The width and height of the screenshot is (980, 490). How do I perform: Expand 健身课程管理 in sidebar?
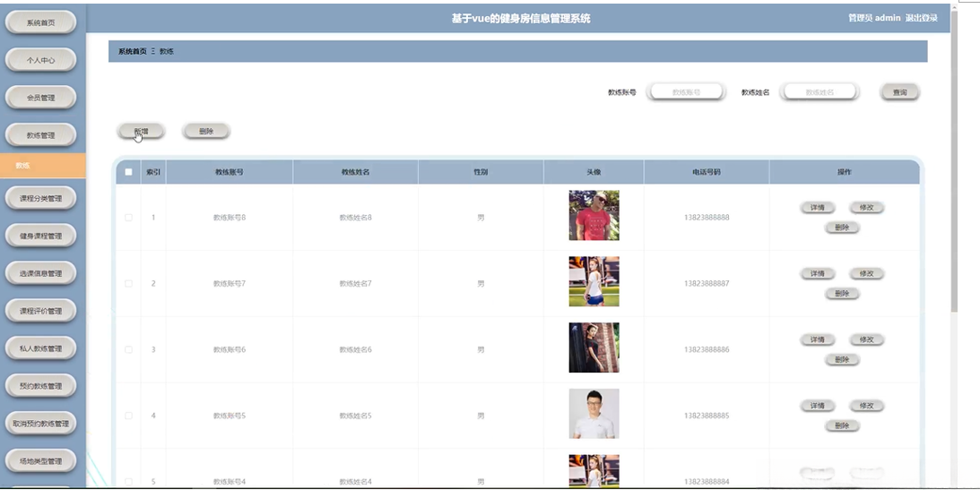(40, 236)
